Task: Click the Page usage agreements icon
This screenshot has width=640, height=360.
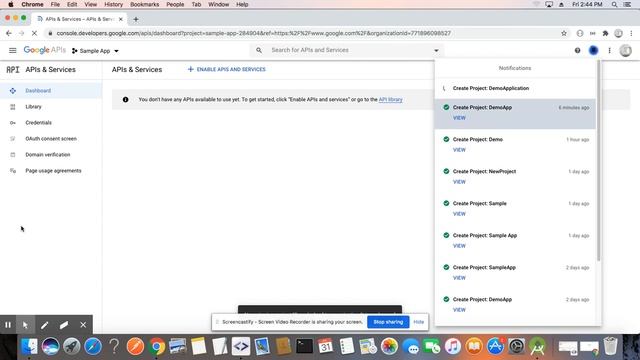Action: pos(13,171)
